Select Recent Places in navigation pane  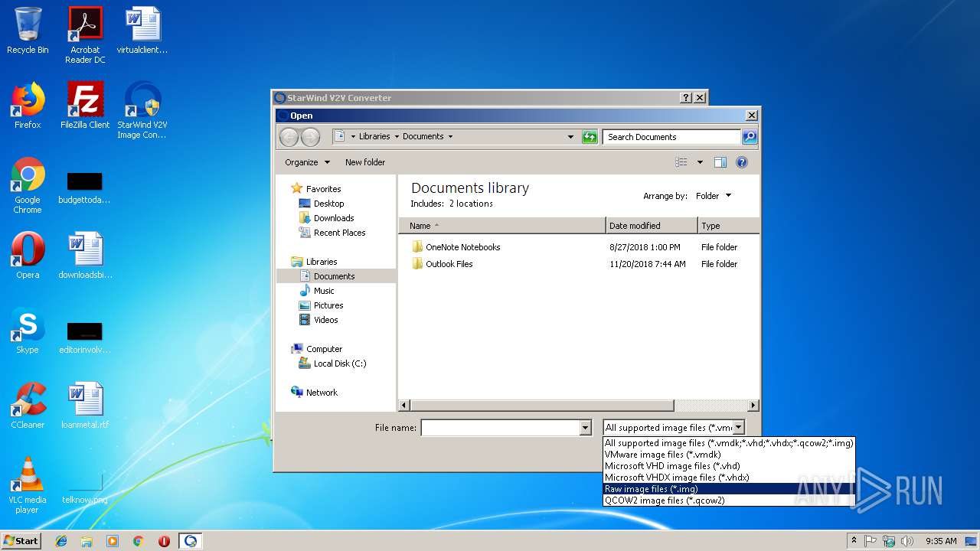click(339, 233)
